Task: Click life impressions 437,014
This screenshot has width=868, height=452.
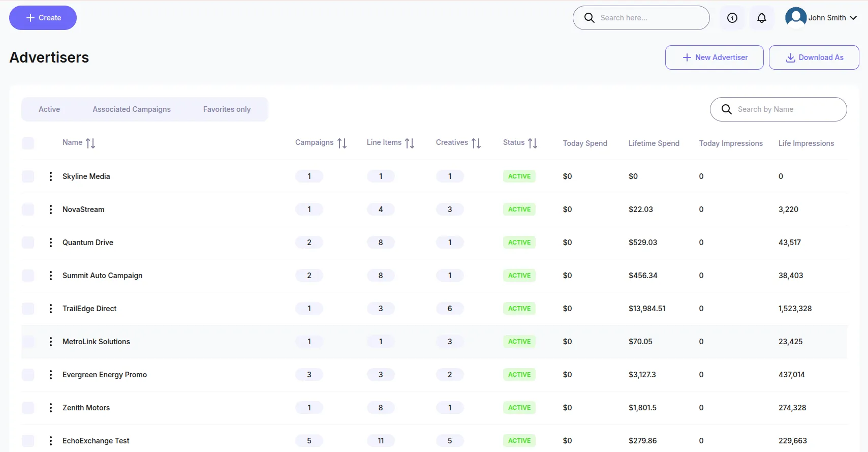Action: pyautogui.click(x=792, y=375)
